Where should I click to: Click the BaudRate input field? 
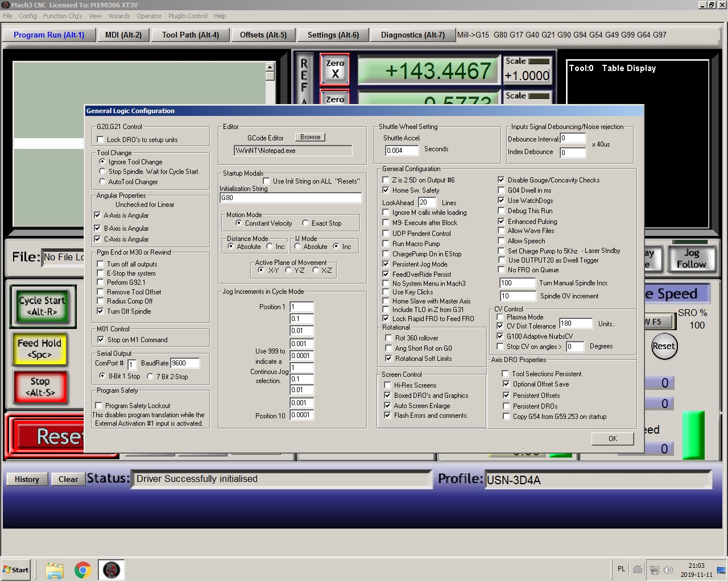185,363
